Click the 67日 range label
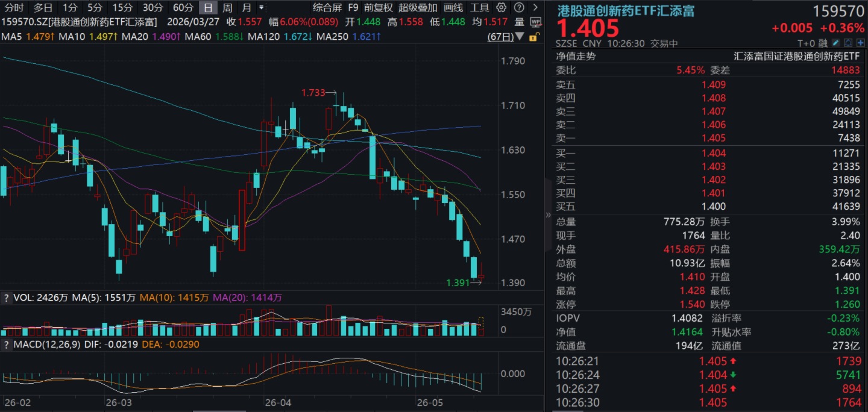Screen dimensions: 868x412 pyautogui.click(x=500, y=37)
